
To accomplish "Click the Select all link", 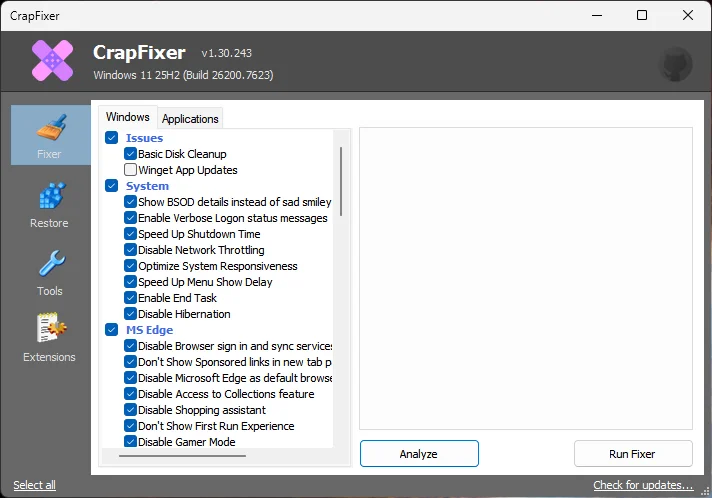I will click(34, 485).
